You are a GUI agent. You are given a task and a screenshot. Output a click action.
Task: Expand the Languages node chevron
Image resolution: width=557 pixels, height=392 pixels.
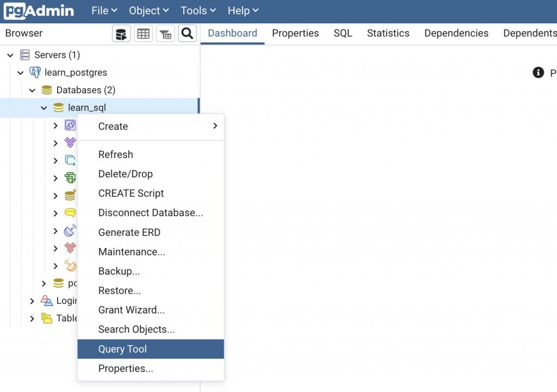pyautogui.click(x=55, y=213)
